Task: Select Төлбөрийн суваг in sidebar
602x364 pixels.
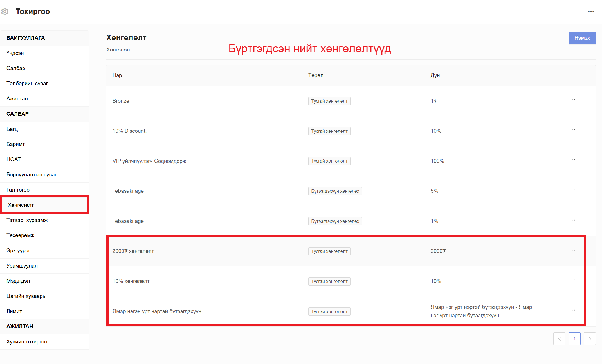Action: [x=27, y=83]
